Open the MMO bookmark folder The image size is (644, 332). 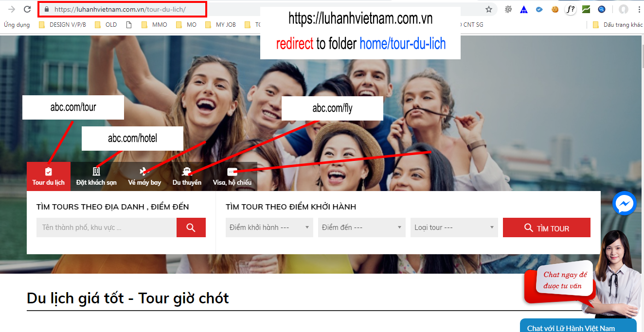click(154, 25)
